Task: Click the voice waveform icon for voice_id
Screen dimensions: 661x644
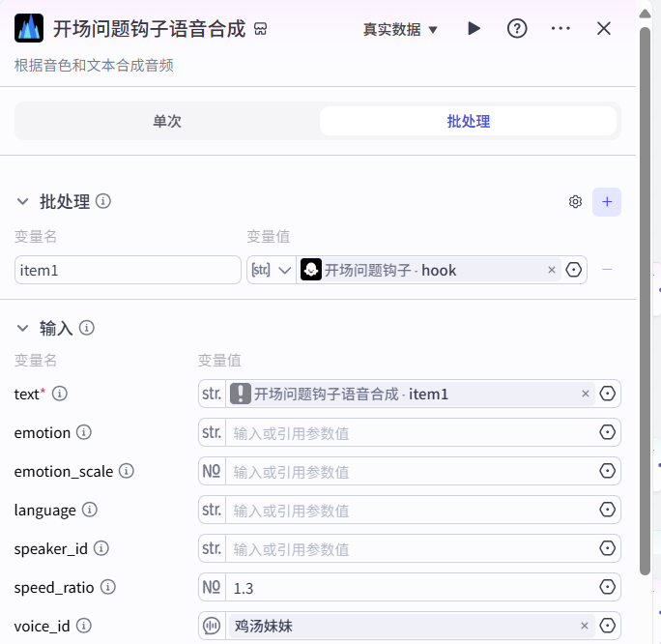Action: point(212,626)
